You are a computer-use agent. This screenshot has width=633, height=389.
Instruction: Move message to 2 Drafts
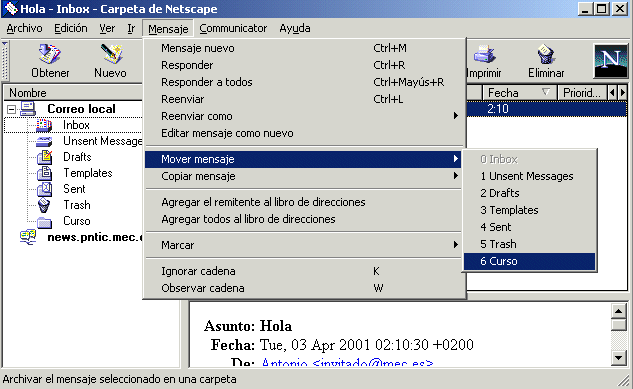point(530,193)
